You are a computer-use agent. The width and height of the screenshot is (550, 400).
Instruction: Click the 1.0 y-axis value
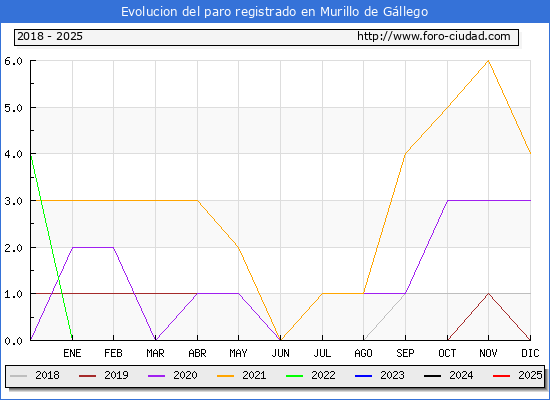pyautogui.click(x=13, y=294)
